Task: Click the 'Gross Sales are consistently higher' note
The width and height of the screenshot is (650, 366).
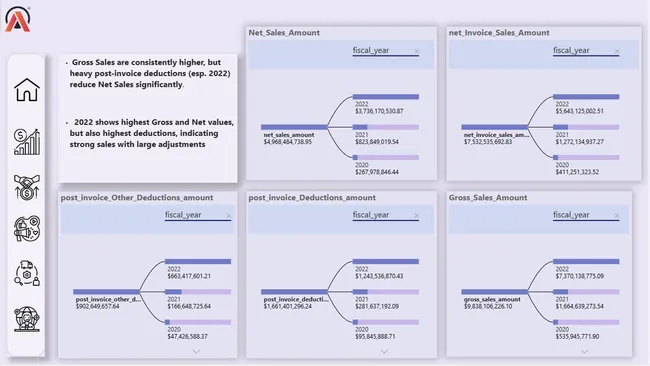Action: (150, 73)
